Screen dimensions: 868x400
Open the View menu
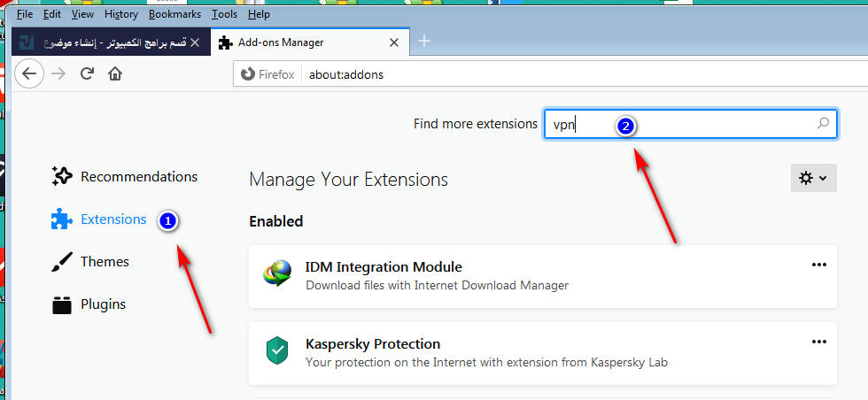[x=82, y=14]
